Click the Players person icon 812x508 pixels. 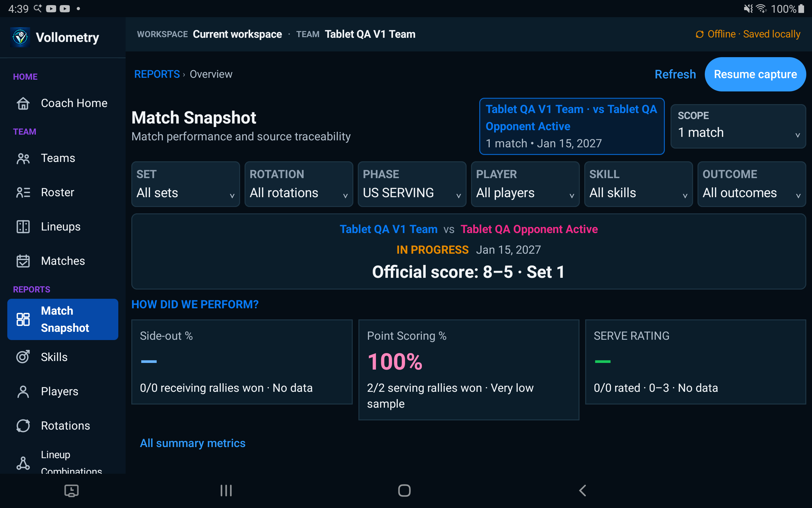click(23, 391)
